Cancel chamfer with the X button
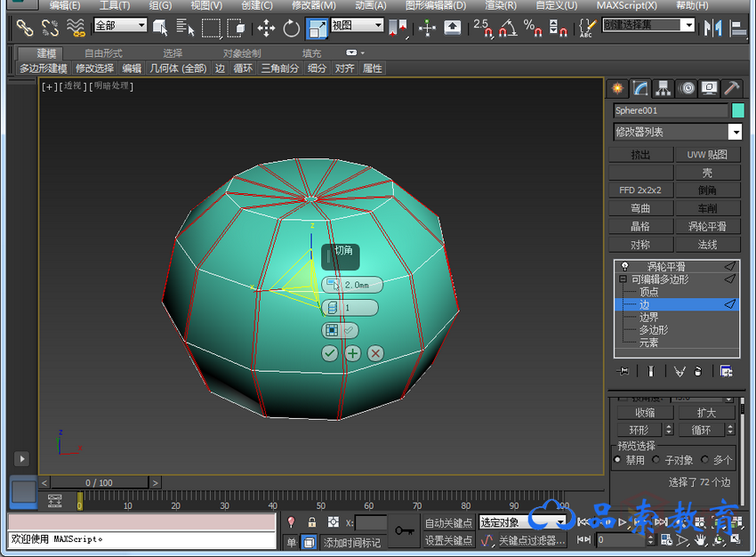Screen dimensions: 756x557 375,353
